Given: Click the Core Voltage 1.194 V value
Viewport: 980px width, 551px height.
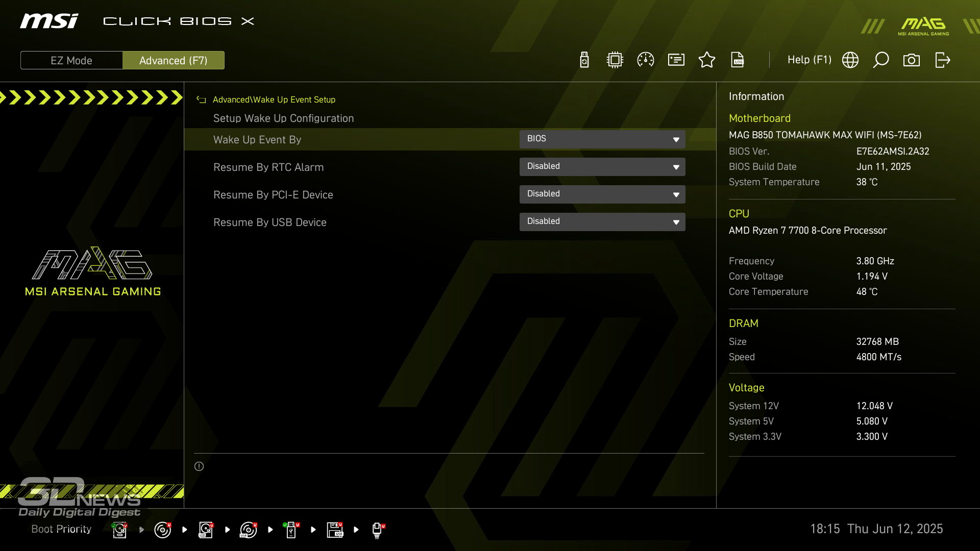Looking at the screenshot, I should pyautogui.click(x=872, y=277).
